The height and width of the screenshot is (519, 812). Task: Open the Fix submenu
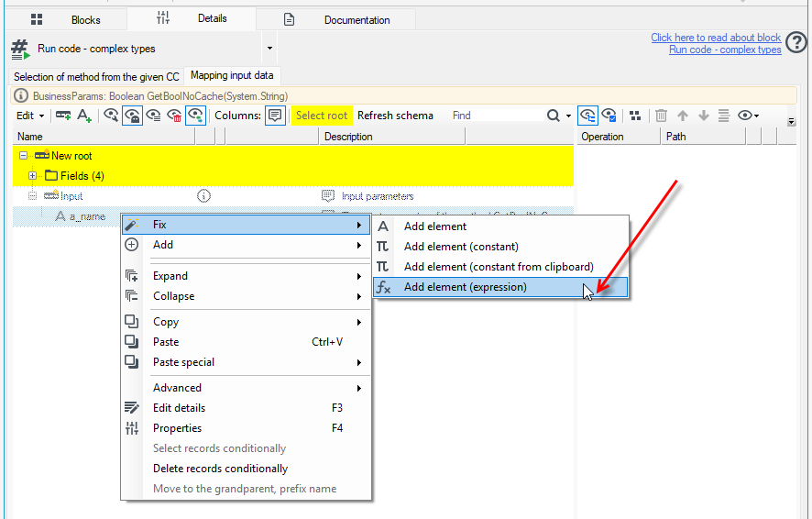246,225
